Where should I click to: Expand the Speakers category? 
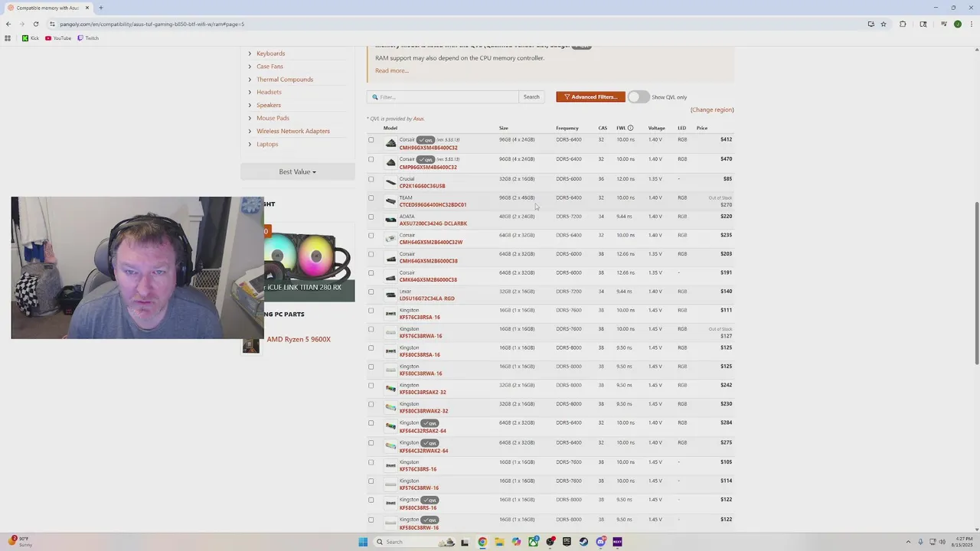click(x=269, y=105)
